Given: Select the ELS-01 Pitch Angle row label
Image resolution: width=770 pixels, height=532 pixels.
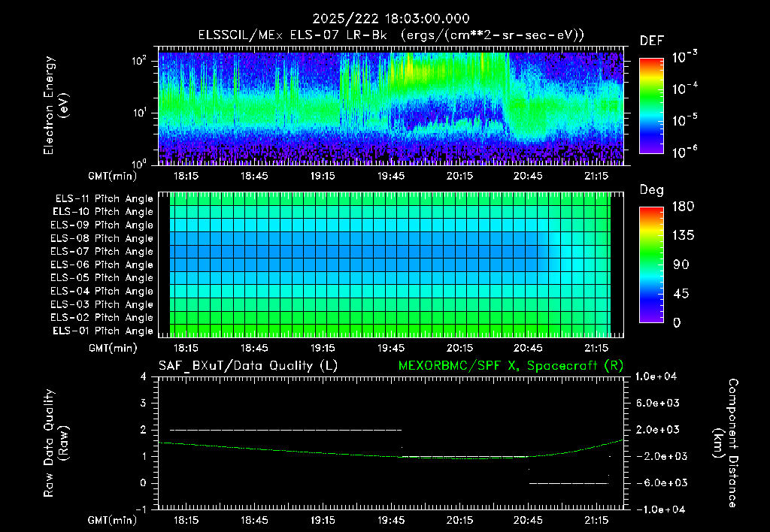Looking at the screenshot, I should coord(102,331).
